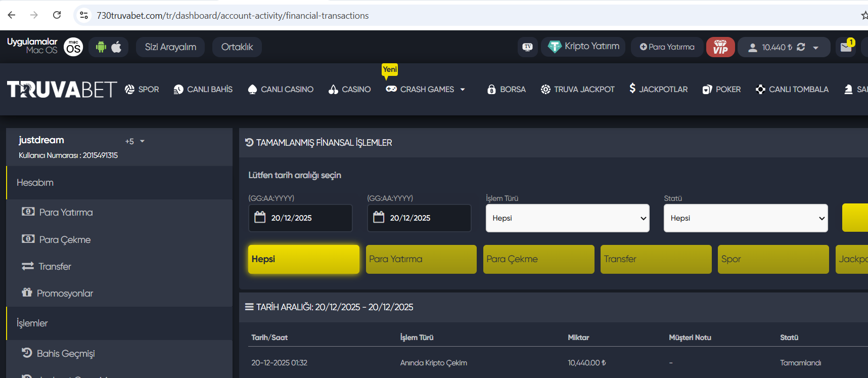Click the end date calendar icon
The image size is (868, 378).
click(379, 217)
